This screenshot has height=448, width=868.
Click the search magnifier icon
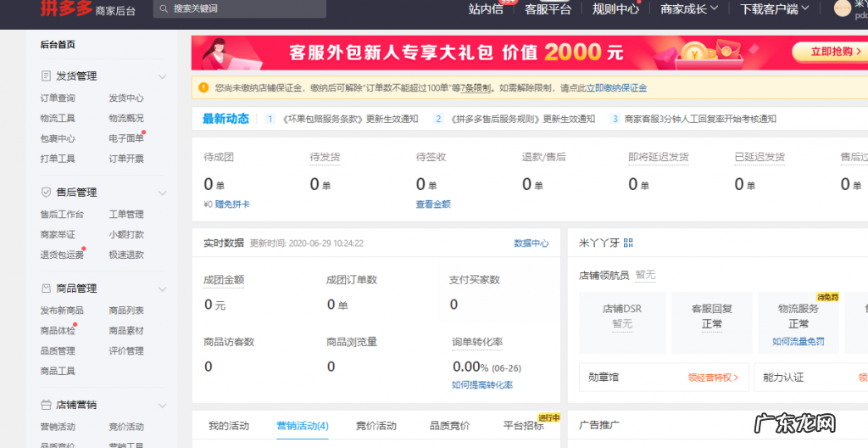coord(164,8)
